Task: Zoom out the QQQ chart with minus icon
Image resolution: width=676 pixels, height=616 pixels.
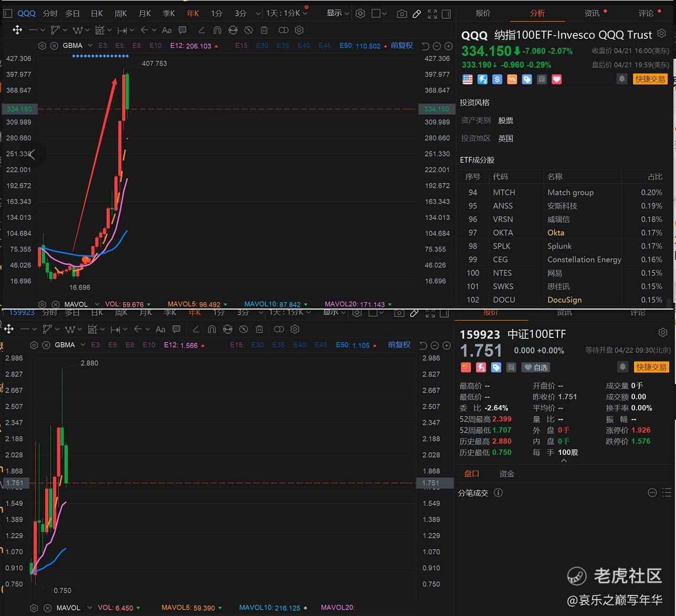Action: 437,46
